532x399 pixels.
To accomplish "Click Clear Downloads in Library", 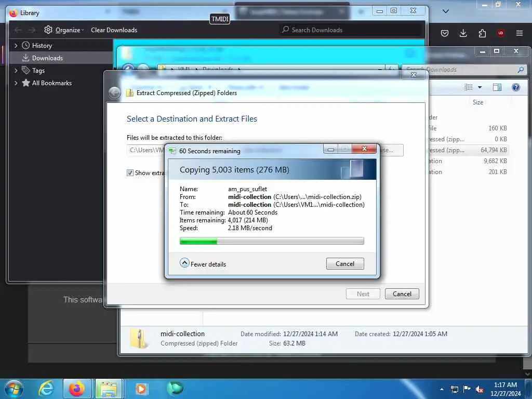I will [114, 30].
